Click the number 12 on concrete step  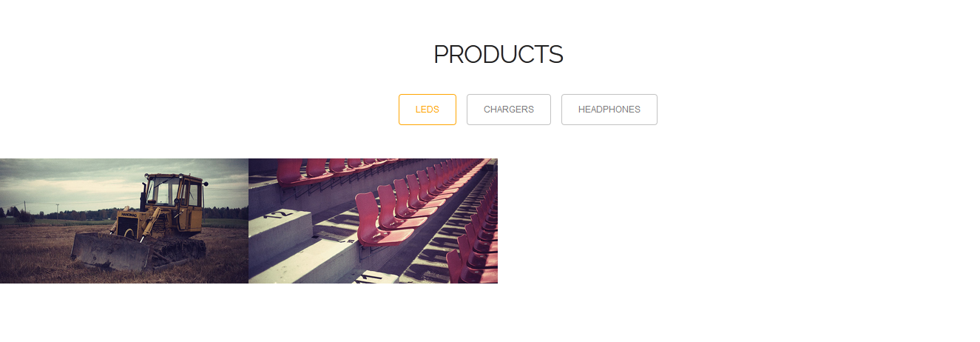(277, 215)
